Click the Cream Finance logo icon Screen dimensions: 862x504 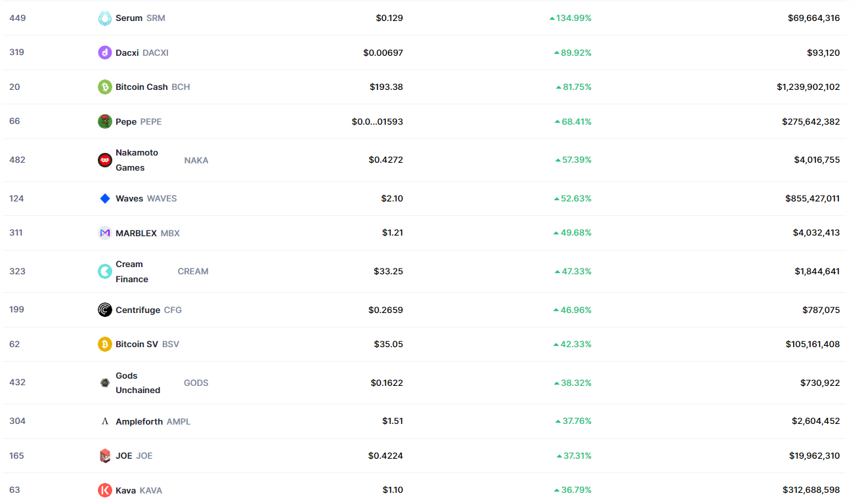[105, 271]
